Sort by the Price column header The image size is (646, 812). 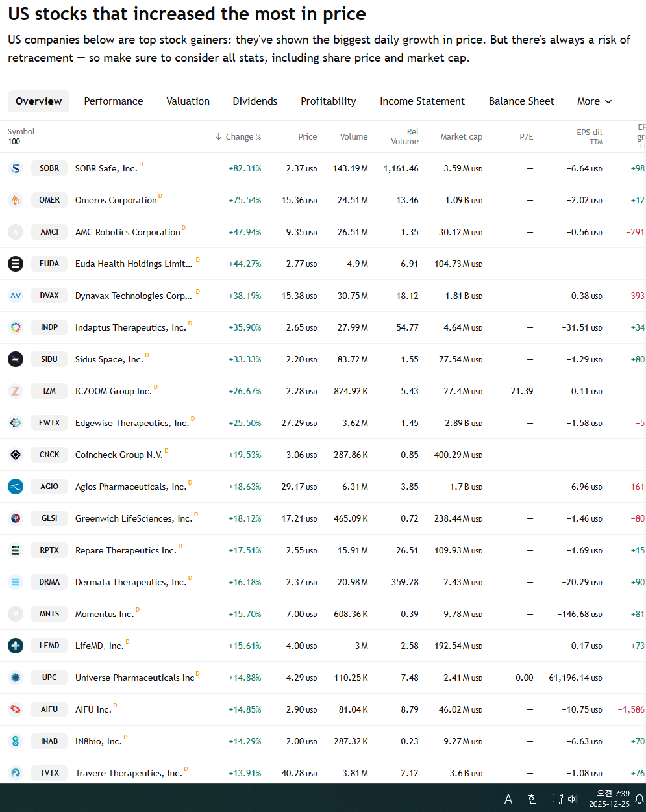(x=308, y=137)
